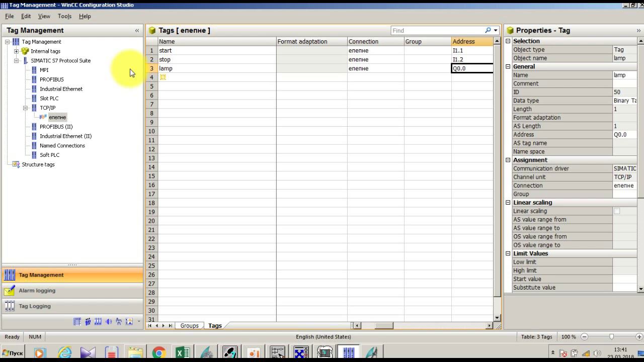Open Tag Logging editor
644x362 pixels.
pyautogui.click(x=72, y=306)
